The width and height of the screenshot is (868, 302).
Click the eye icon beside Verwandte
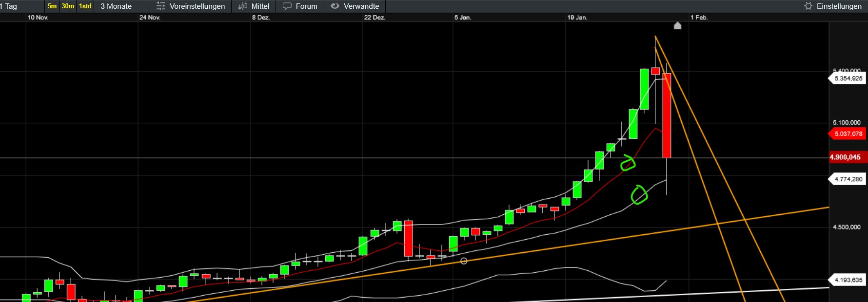pos(335,6)
